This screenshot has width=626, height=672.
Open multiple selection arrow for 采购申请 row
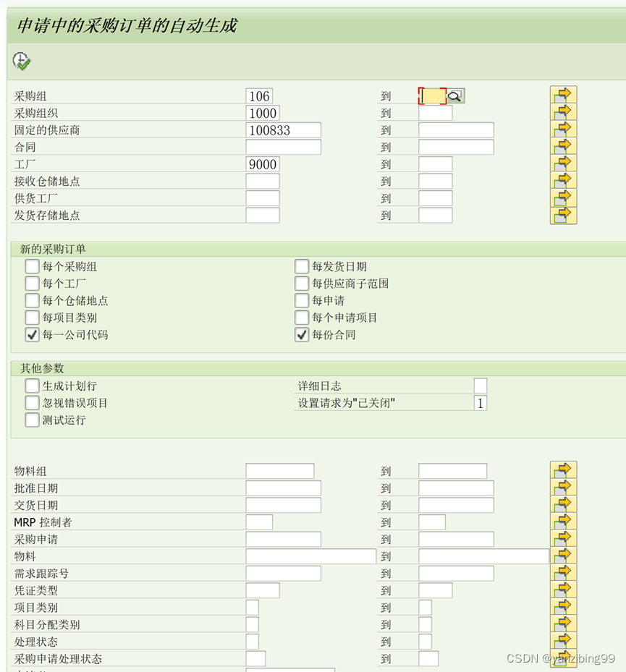[x=563, y=538]
